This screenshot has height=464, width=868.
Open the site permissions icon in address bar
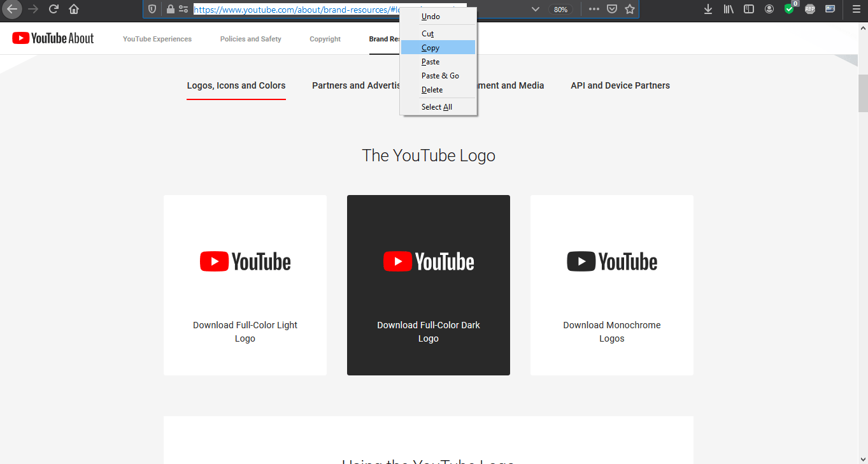pos(183,9)
